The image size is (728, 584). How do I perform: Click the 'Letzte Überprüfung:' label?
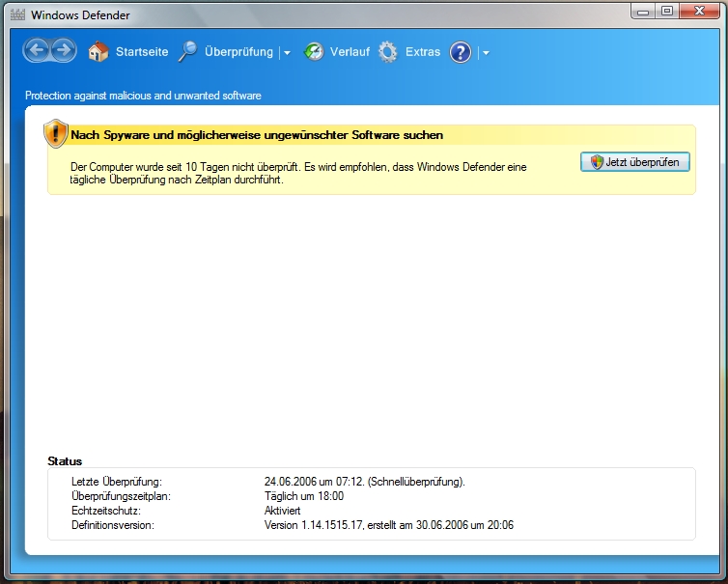(x=117, y=482)
